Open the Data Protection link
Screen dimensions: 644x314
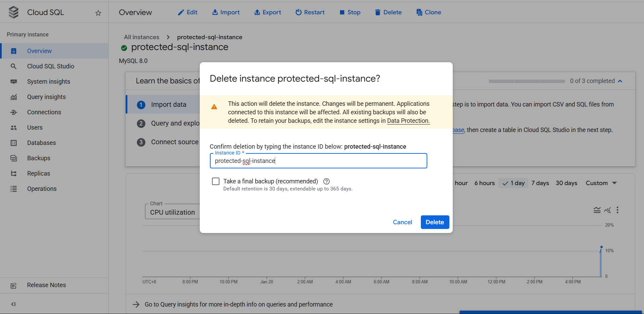click(408, 121)
